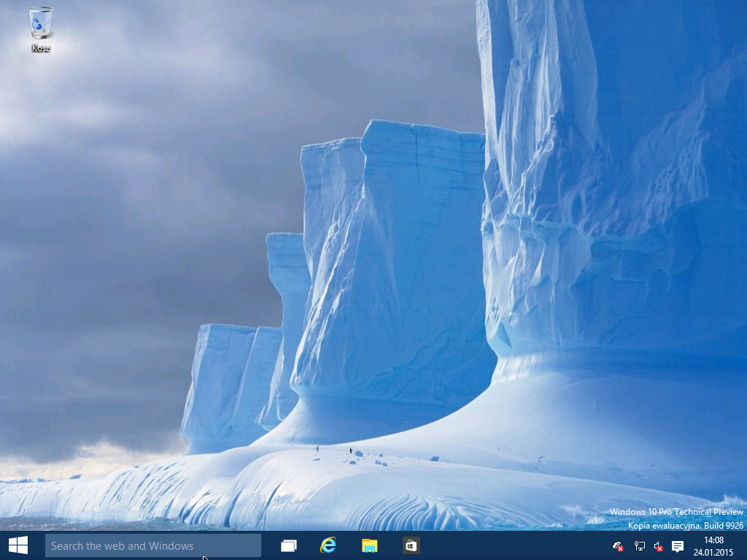This screenshot has height=560, width=747.
Task: Click the OneDrive tray icon with red X
Action: tap(619, 546)
